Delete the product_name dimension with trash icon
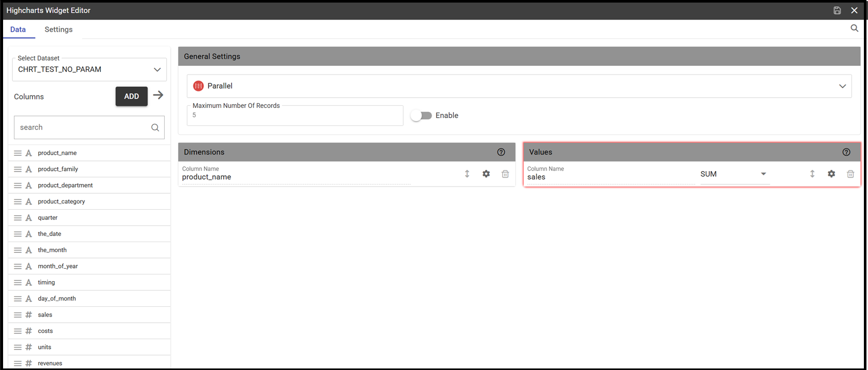 505,174
